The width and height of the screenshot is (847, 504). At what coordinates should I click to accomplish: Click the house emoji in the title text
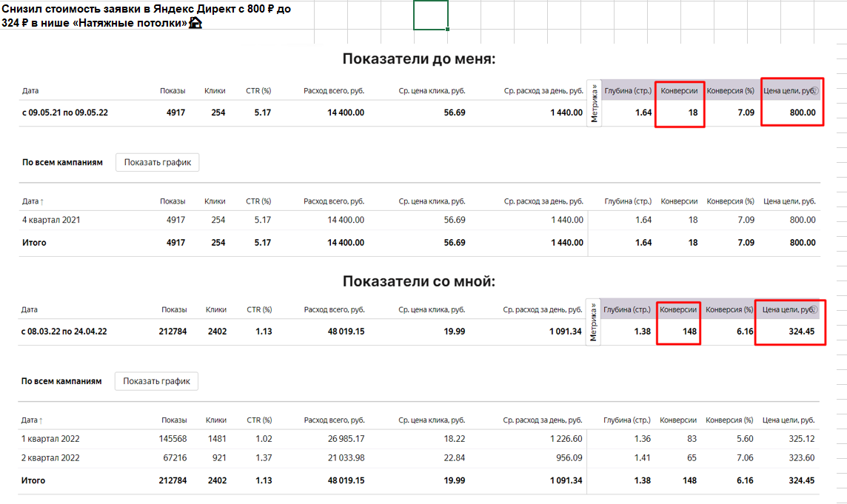point(195,23)
